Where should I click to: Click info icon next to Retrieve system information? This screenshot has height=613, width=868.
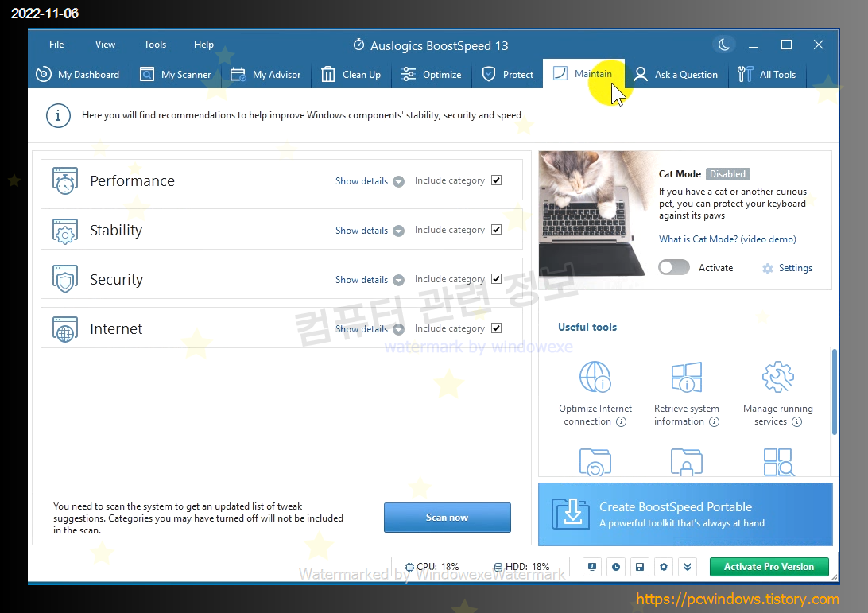pos(714,422)
